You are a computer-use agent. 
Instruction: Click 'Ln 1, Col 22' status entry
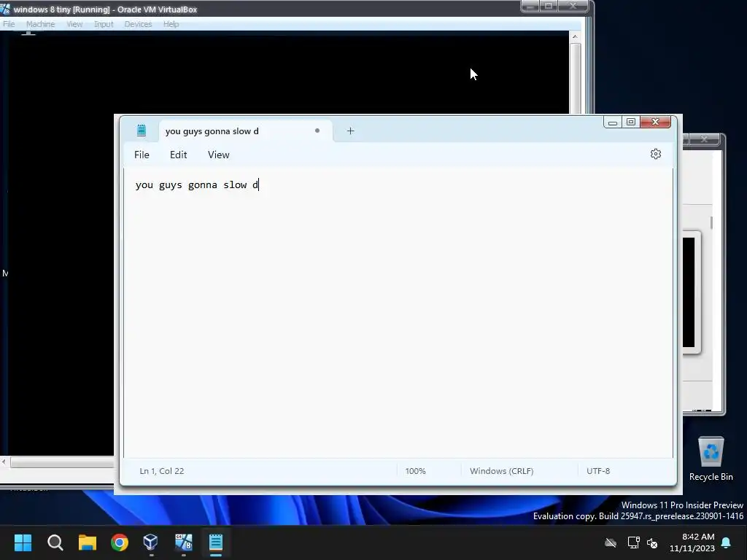coord(162,471)
